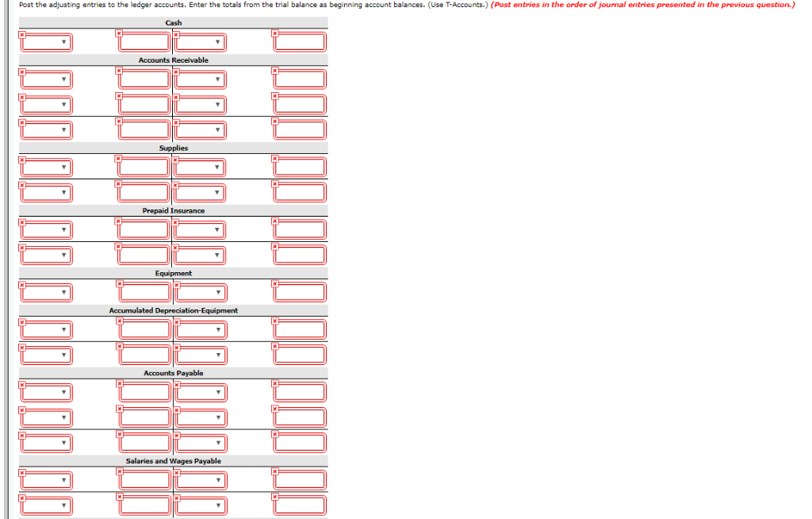Screen dimensions: 812x519
Task: Open Supplies first-row debit dropdown
Action: 47,167
